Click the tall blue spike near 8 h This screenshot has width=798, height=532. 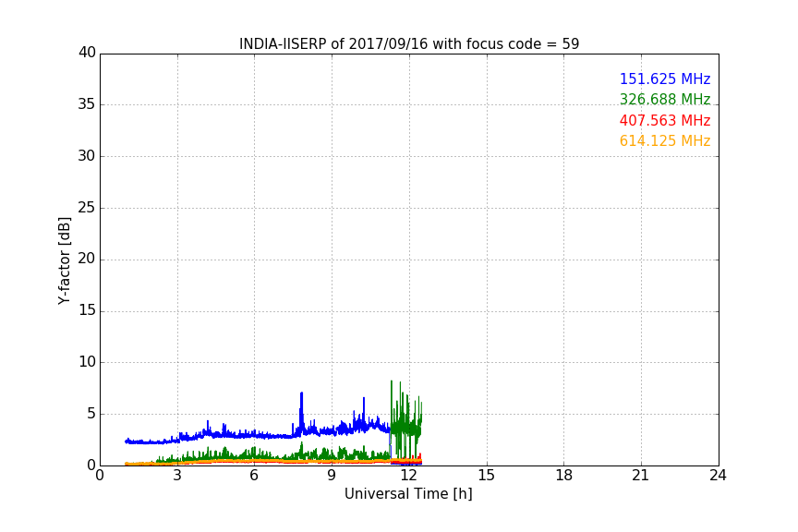301,412
